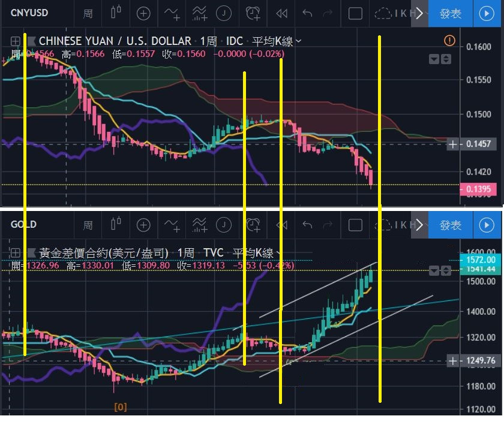
Task: Select layout square in CNYUSD toolbar
Action: pyautogui.click(x=355, y=14)
